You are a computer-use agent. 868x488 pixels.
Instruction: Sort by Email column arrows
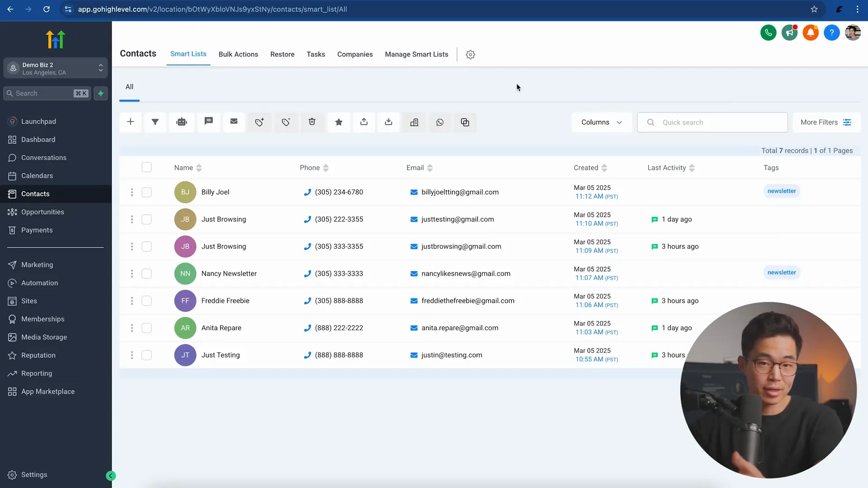(x=430, y=168)
